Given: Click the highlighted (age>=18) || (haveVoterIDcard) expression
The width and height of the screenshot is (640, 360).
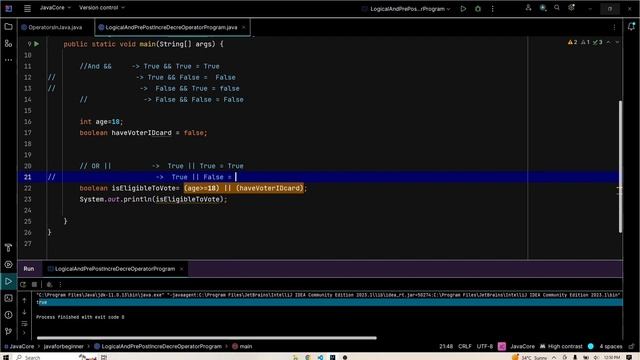Looking at the screenshot, I should click(x=244, y=188).
